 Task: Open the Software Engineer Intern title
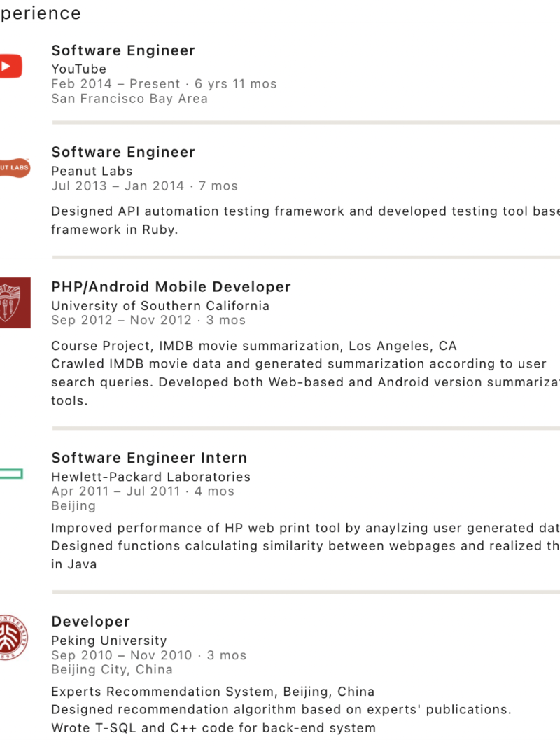point(149,458)
